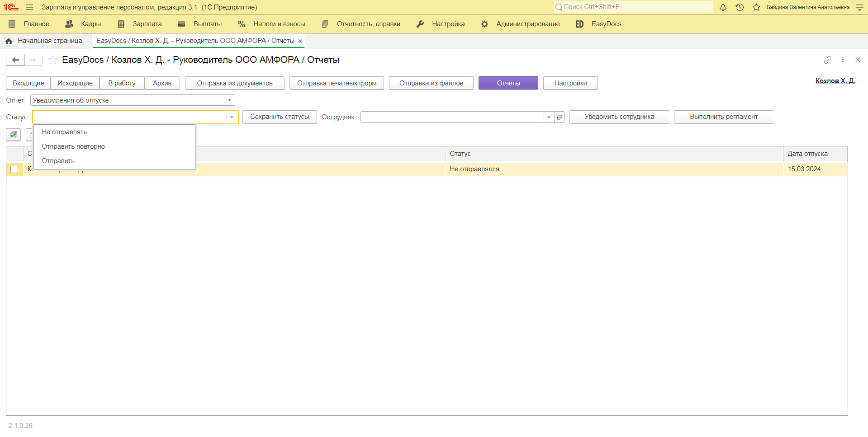Choose 'Не отправлять' status option

point(64,132)
